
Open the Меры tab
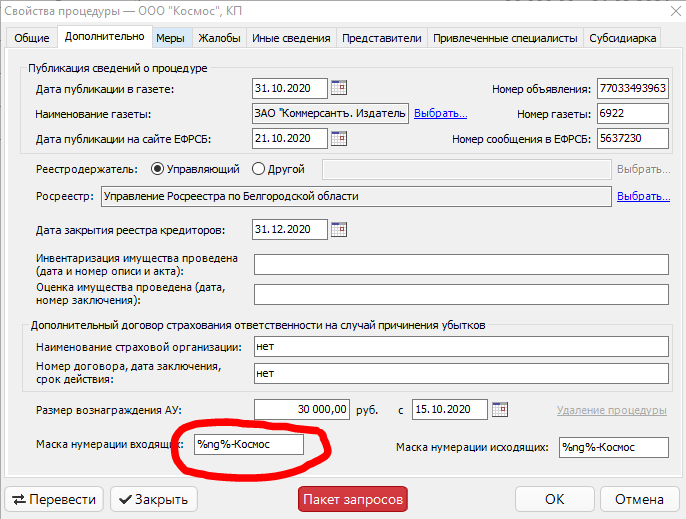click(169, 38)
